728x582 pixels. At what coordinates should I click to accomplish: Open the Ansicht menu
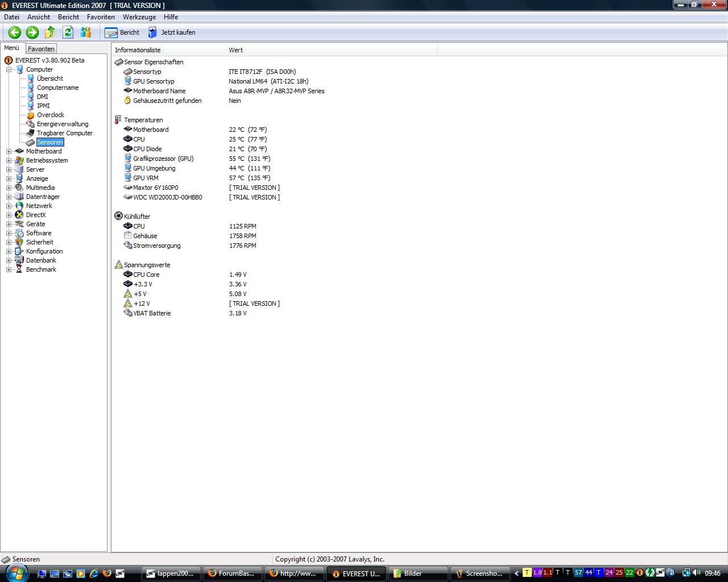(x=39, y=17)
